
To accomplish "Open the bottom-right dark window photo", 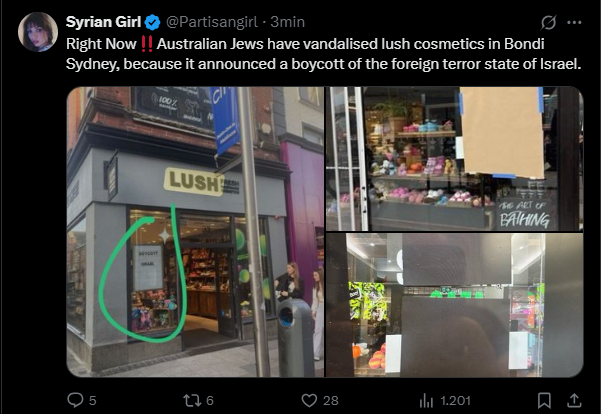I will (455, 305).
